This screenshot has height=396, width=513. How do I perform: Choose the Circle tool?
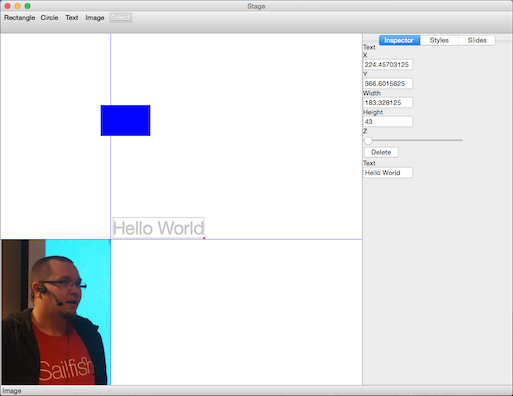click(x=49, y=18)
